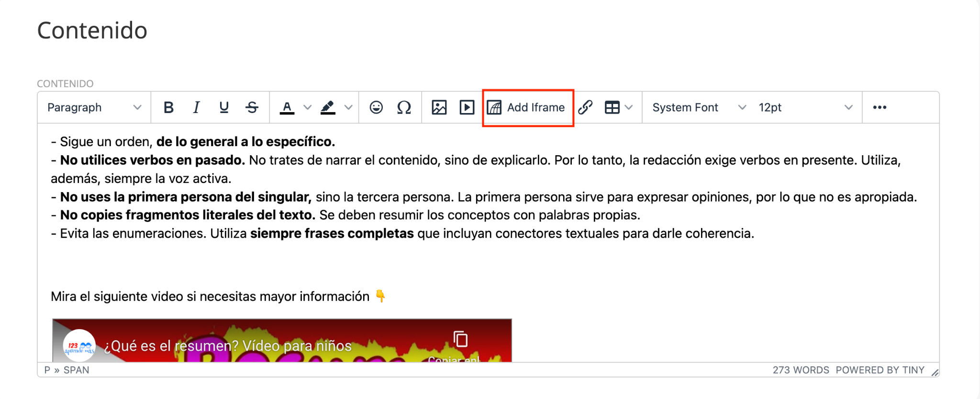Click the text 'de lo general a lo específico.'

(x=245, y=142)
